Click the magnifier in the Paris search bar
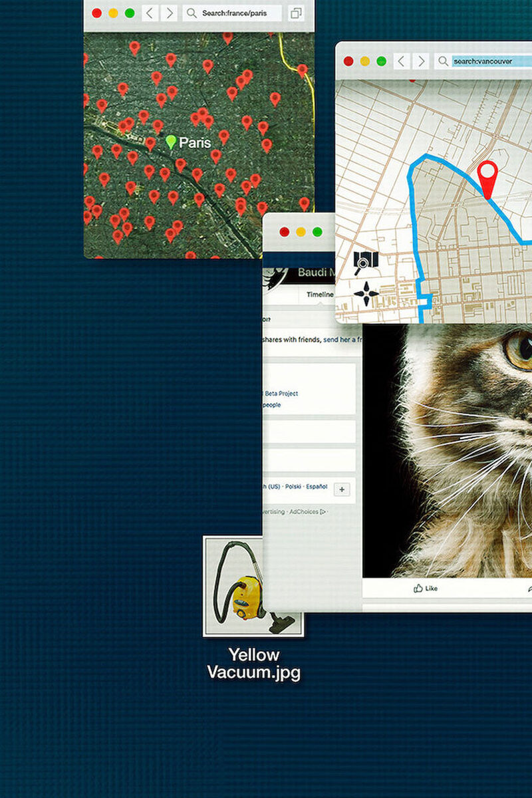Screen dimensions: 532x798 [x=192, y=13]
